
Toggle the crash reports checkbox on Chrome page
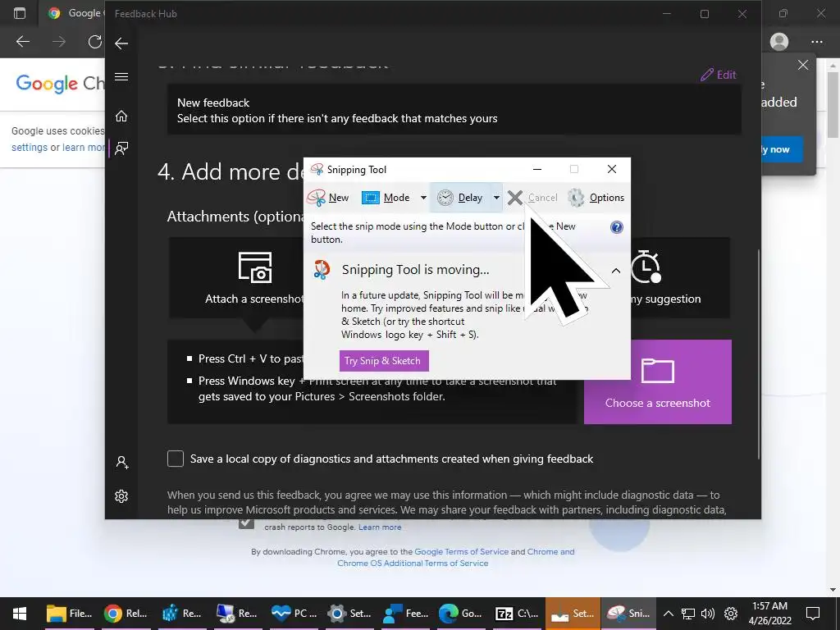tap(246, 523)
